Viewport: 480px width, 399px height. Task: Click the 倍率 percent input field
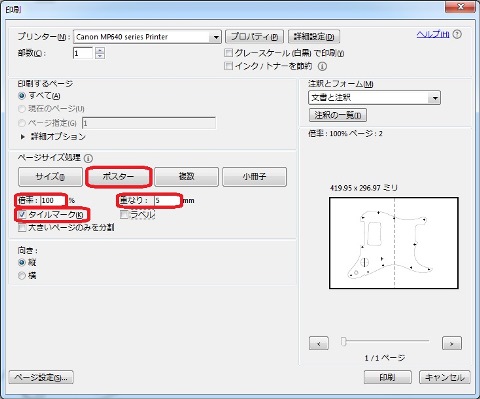[53, 201]
